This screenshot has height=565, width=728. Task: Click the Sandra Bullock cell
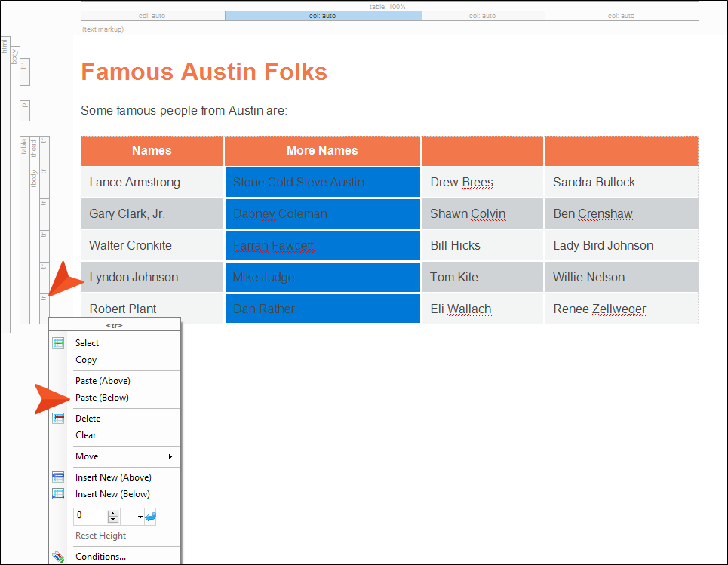(x=621, y=183)
